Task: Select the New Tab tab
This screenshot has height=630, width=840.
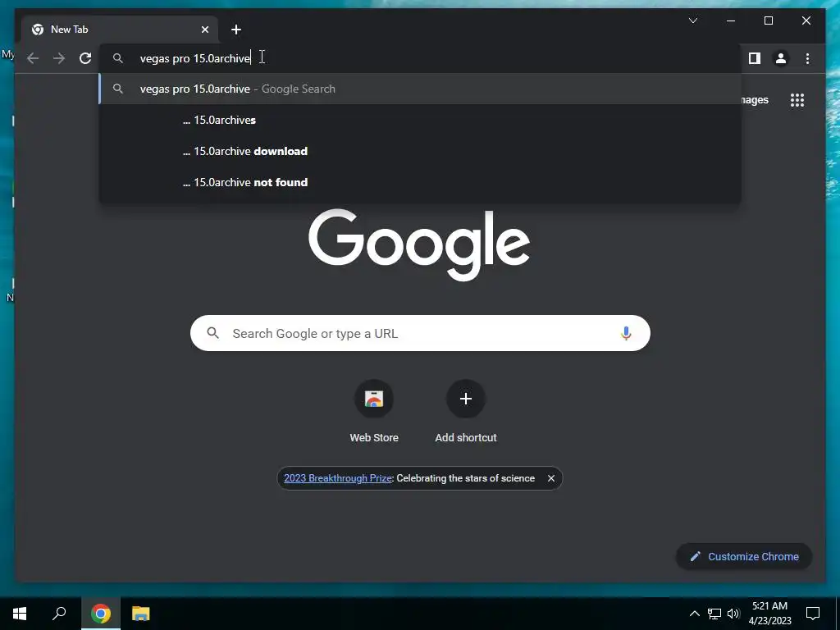Action: [x=121, y=30]
